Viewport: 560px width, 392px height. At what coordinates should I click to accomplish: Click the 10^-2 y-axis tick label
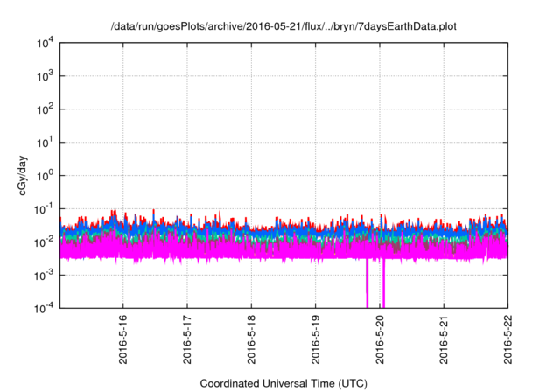pos(45,241)
